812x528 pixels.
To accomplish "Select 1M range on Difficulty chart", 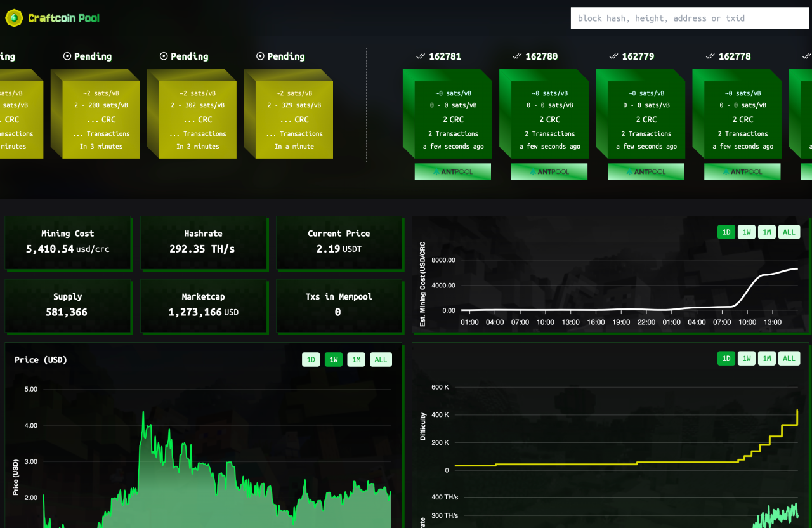I will pyautogui.click(x=767, y=359).
